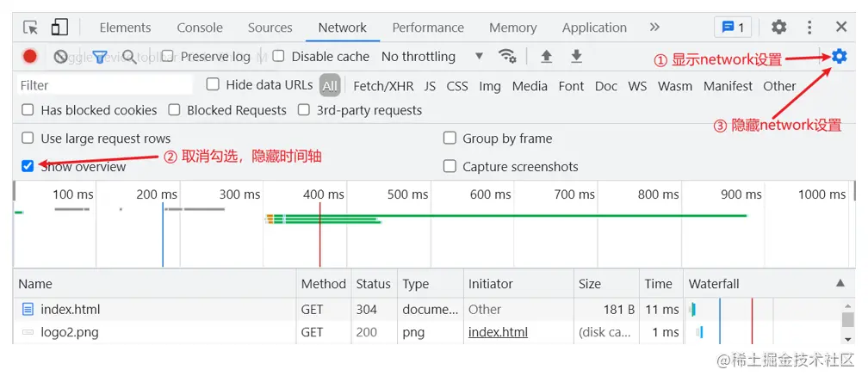This screenshot has height=382, width=868.
Task: Follow the index.html initiator link
Action: coord(498,332)
